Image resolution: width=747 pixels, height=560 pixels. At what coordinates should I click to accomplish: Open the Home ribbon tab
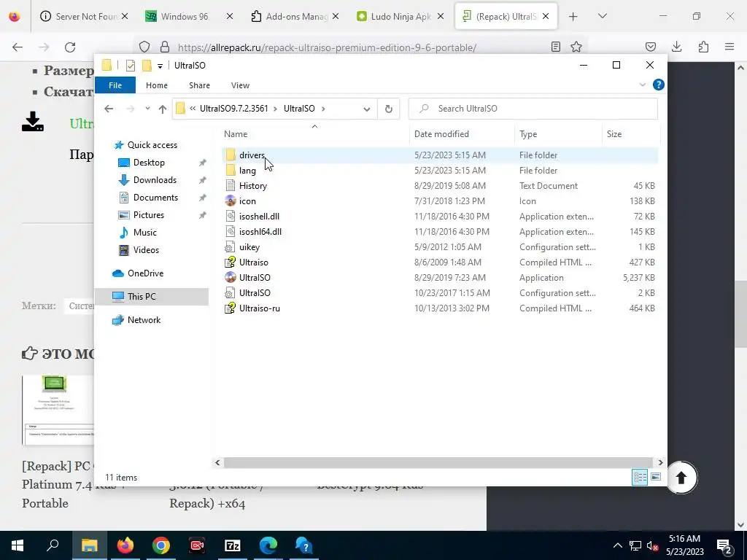point(157,85)
